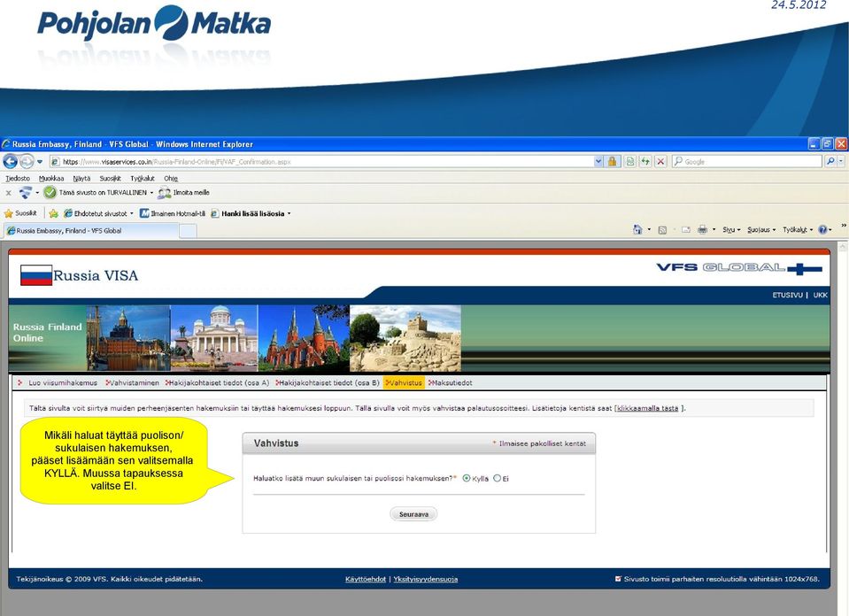Click the footer resolution checkmark icon

click(x=618, y=579)
